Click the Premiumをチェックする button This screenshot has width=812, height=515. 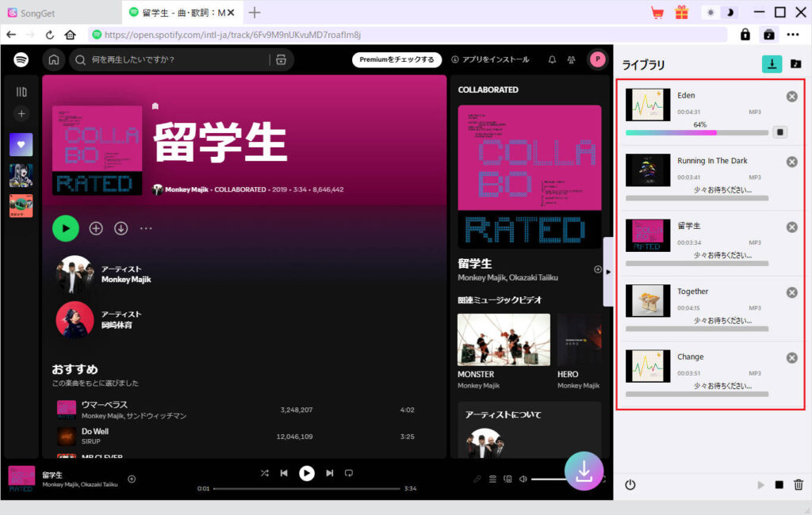(x=396, y=59)
